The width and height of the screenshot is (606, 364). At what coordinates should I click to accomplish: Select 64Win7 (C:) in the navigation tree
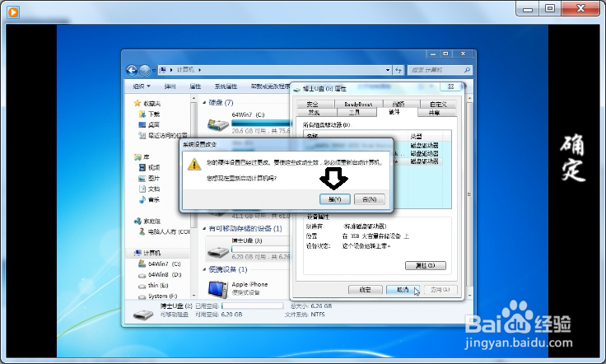tap(164, 264)
